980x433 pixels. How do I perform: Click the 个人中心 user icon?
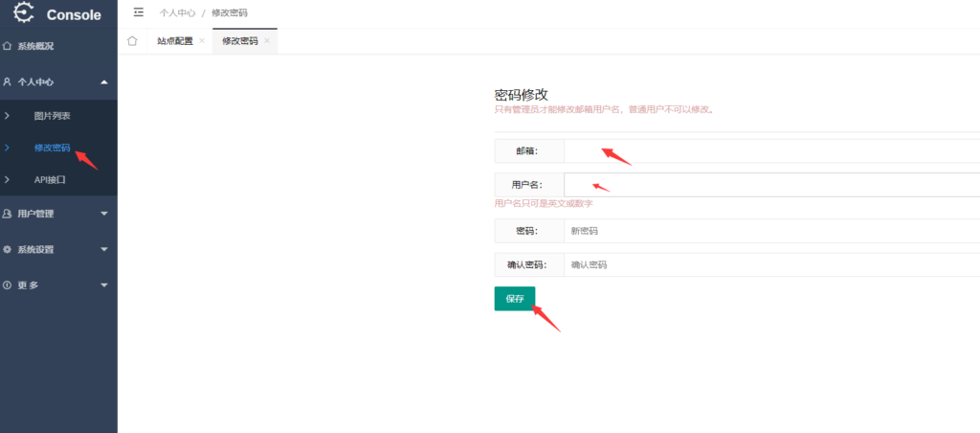tap(8, 82)
